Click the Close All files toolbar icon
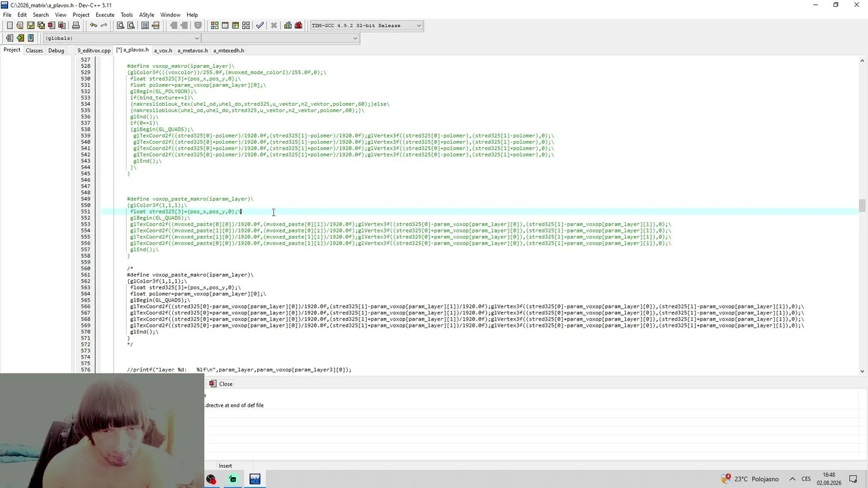 pos(62,25)
